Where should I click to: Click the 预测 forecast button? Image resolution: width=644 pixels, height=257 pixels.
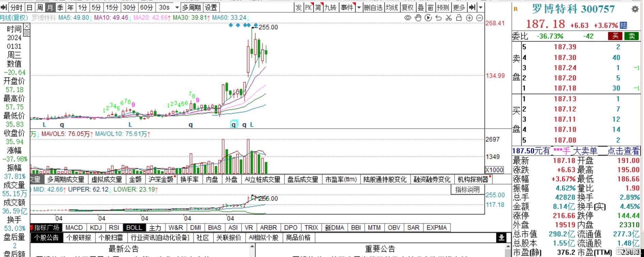point(443,7)
